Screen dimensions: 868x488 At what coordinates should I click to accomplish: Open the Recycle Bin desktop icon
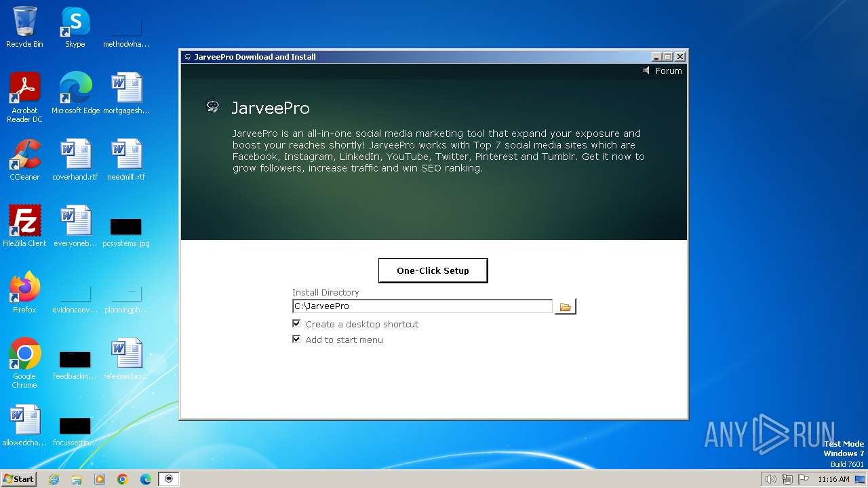click(24, 27)
